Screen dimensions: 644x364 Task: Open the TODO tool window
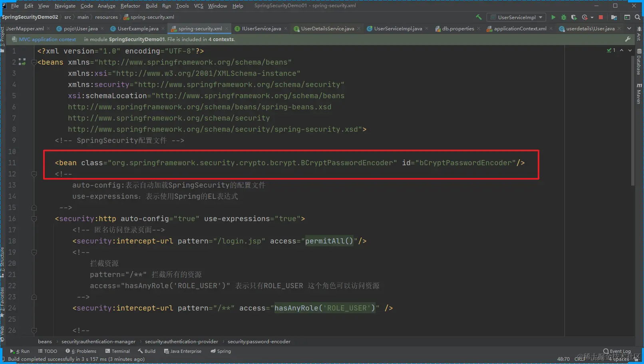coord(48,351)
